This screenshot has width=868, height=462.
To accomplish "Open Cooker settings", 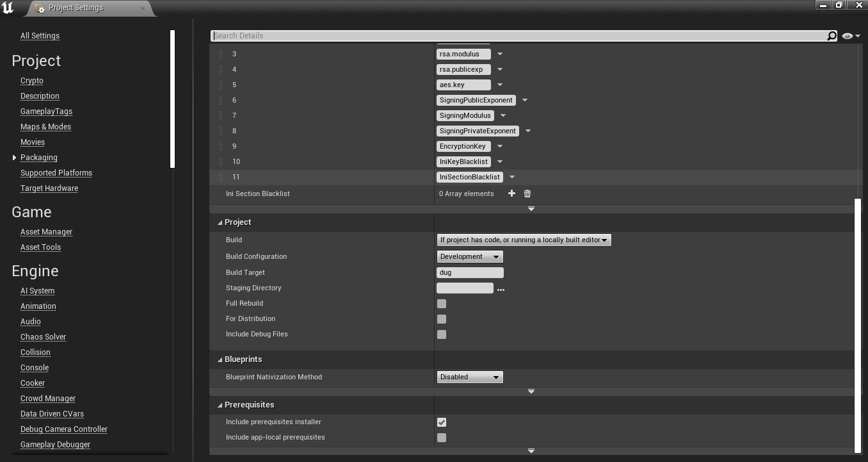I will click(33, 383).
